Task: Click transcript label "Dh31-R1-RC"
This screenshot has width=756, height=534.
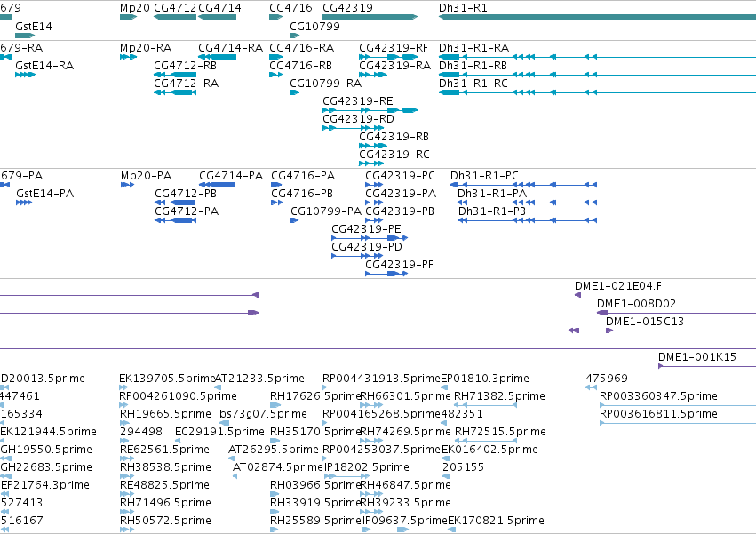Action: 473,84
